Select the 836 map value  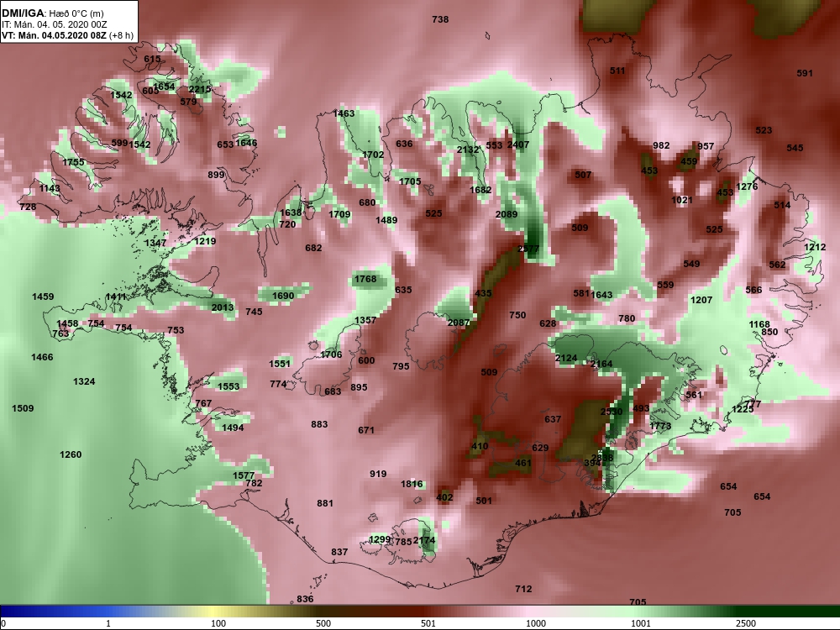point(305,599)
